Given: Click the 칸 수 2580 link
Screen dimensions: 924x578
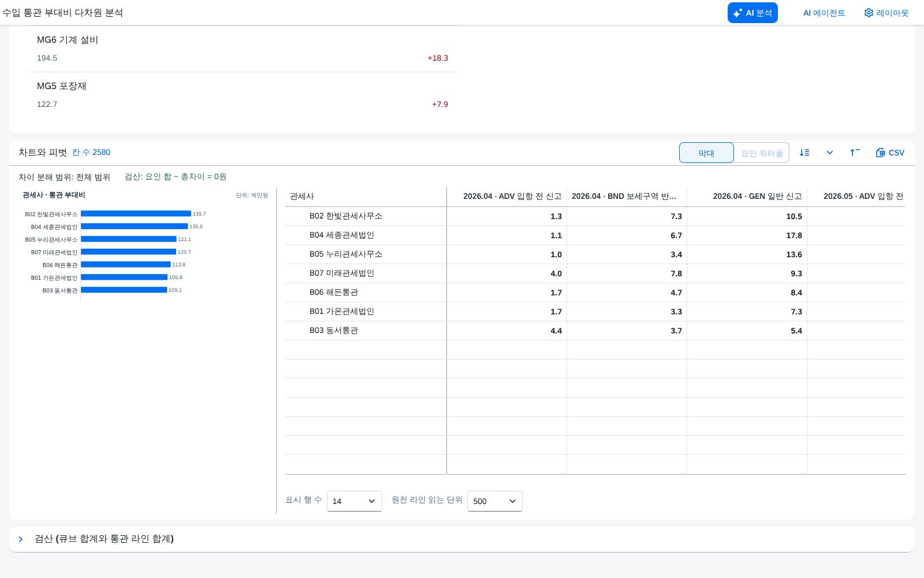Looking at the screenshot, I should coord(91,152).
